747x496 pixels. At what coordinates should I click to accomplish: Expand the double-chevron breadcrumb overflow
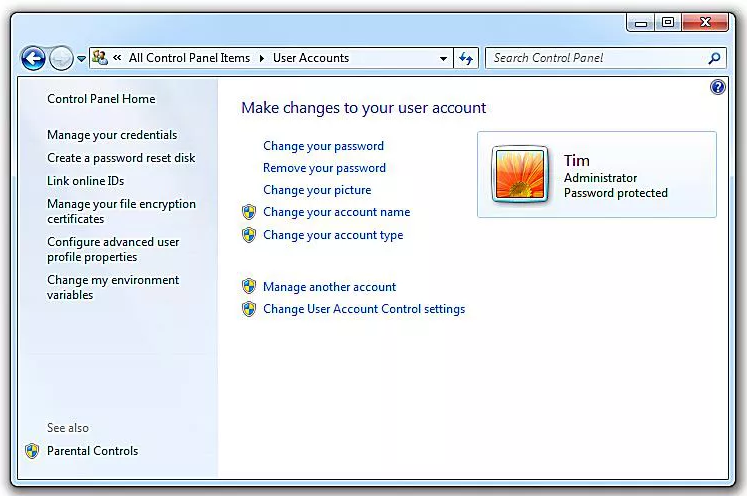[117, 58]
